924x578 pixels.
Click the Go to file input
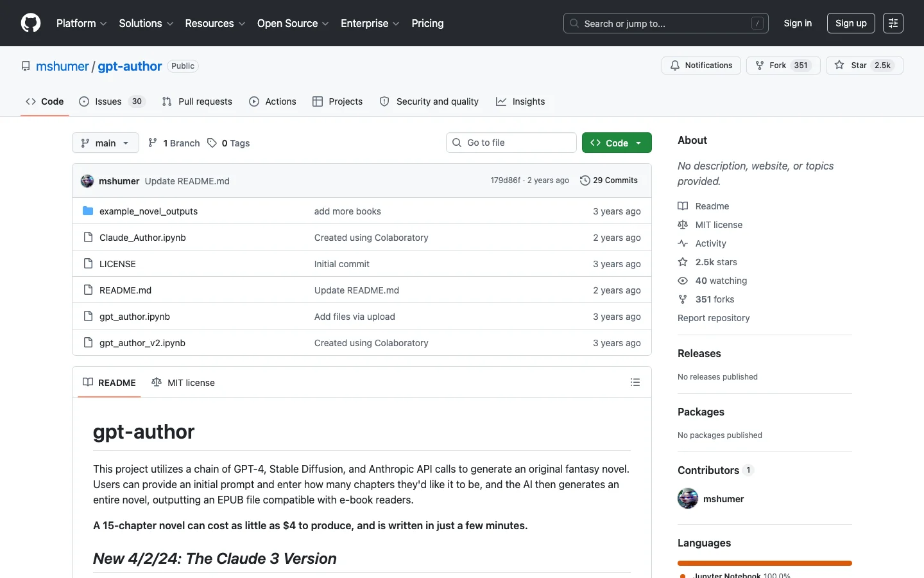click(511, 143)
